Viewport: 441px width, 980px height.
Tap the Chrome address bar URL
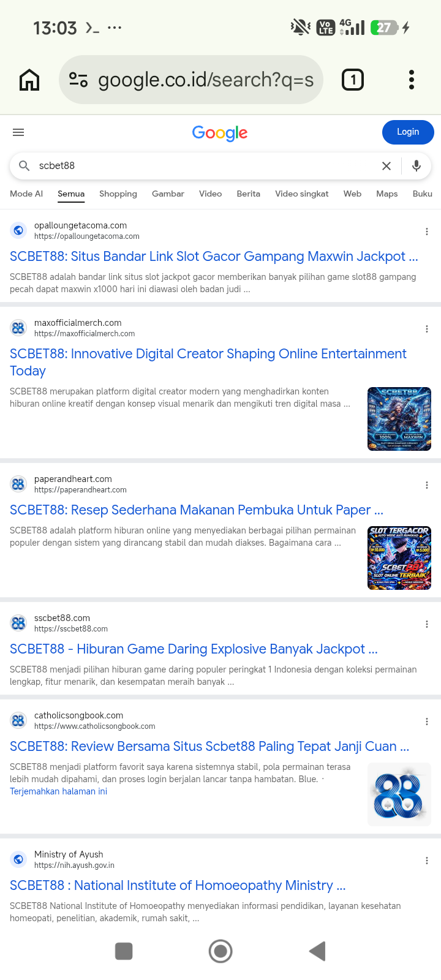coord(206,80)
